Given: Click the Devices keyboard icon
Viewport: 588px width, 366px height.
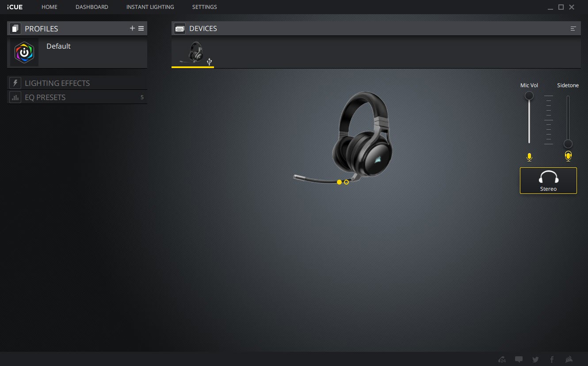Looking at the screenshot, I should point(180,28).
